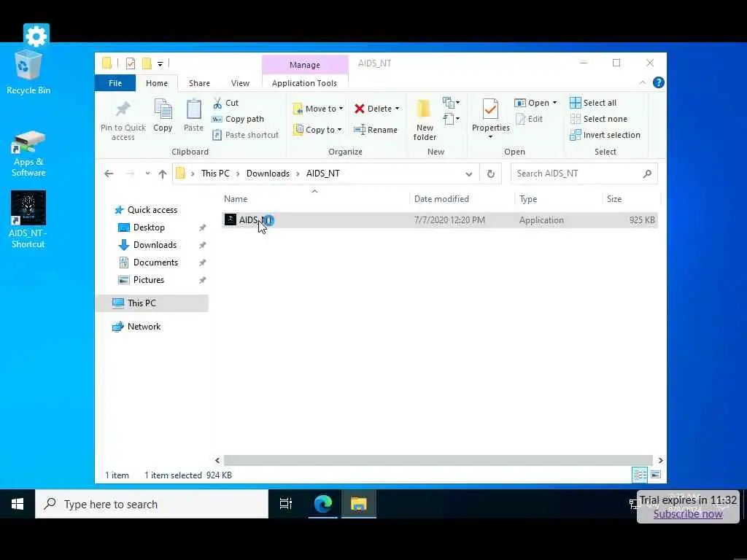
Task: Select Quick access in navigation pane
Action: pyautogui.click(x=152, y=210)
